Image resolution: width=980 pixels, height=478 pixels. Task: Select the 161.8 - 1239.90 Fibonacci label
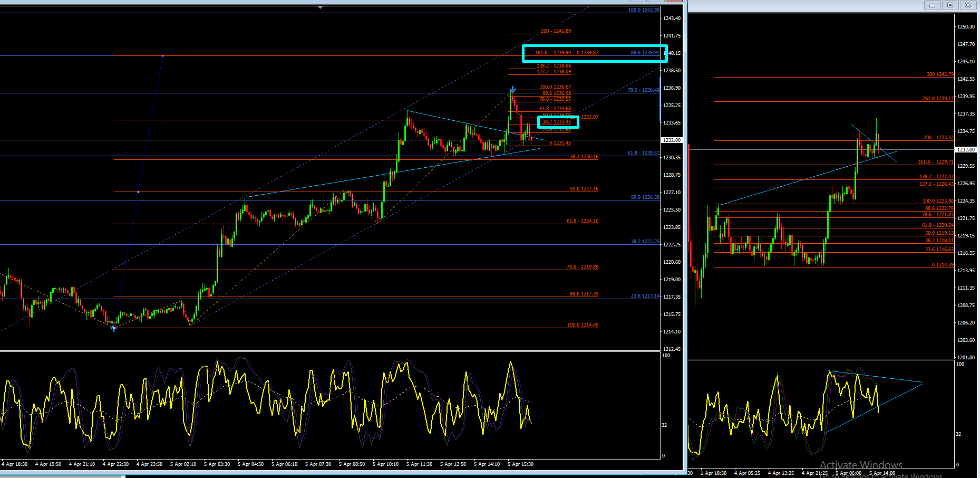pos(552,53)
